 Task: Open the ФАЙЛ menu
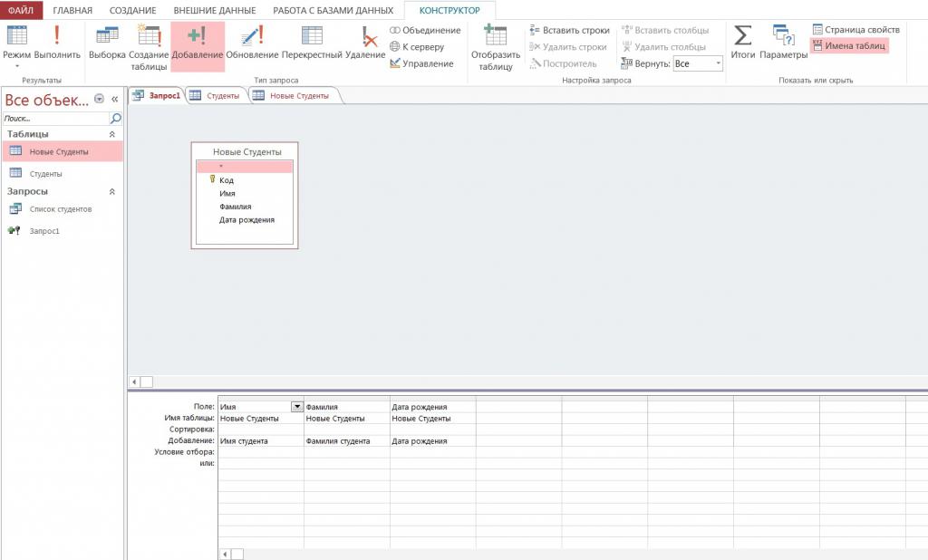coord(21,10)
